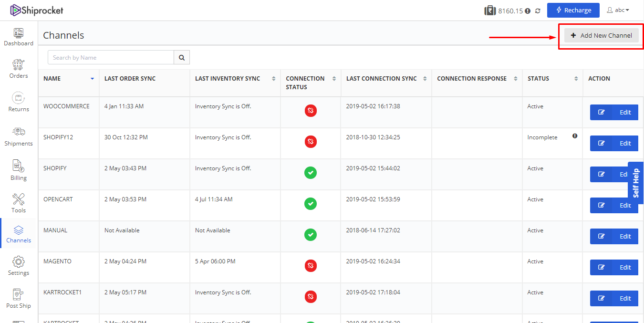
Task: Sort by Last Inventory Sync column
Action: [274, 79]
